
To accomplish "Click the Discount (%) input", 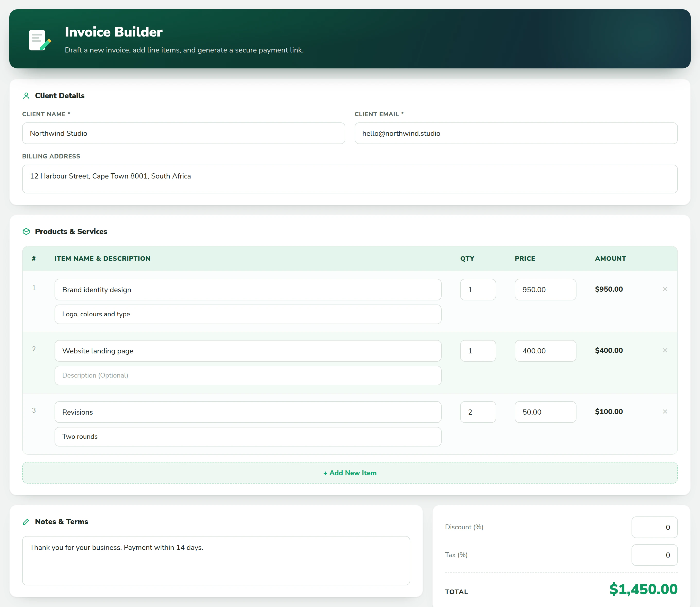I will click(x=654, y=527).
